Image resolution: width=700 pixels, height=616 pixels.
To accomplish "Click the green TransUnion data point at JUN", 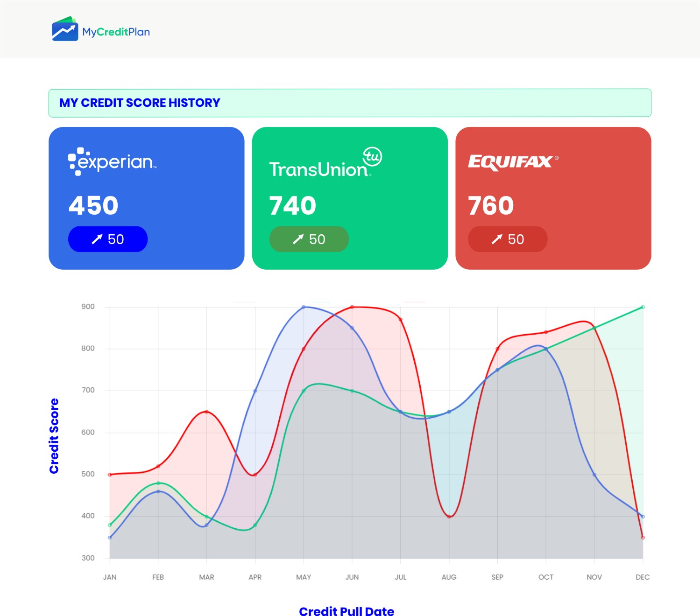I will [352, 391].
